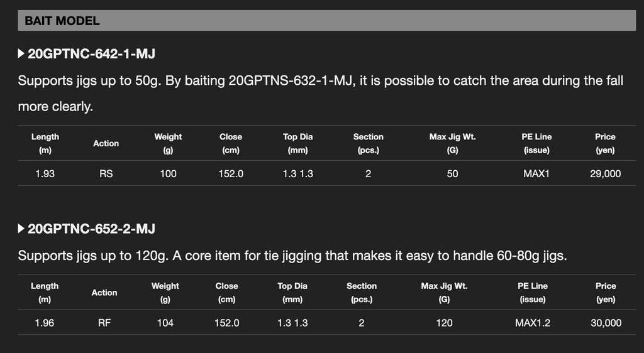Open the 20GPTNC-642-1-MJ model heading
Image resolution: width=644 pixels, height=353 pixels.
(91, 54)
